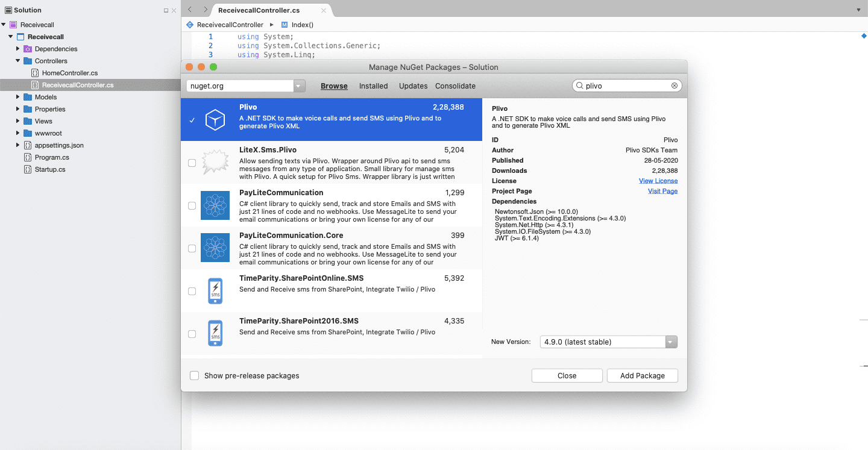The image size is (868, 450).
Task: Click the TimeParity.SharePointOnline.SMS phone icon
Action: pos(215,291)
